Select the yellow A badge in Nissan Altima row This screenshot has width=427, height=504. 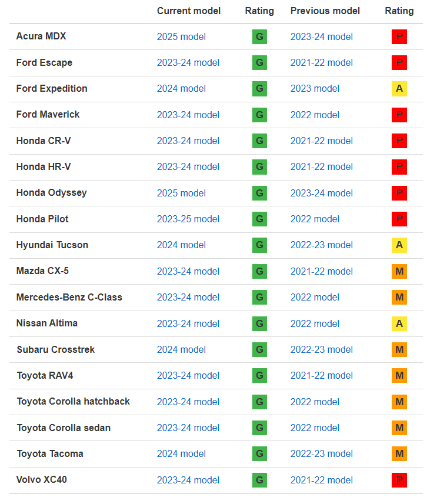[399, 323]
